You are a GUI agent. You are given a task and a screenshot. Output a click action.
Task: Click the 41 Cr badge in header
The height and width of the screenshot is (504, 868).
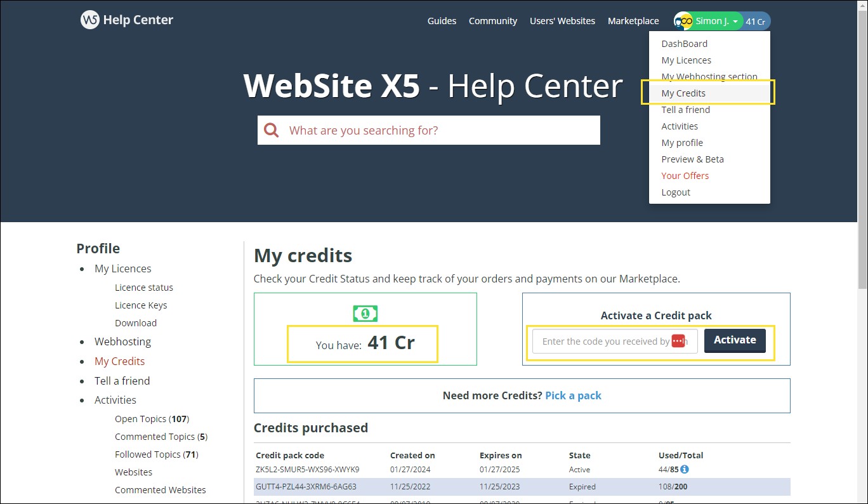pos(755,22)
